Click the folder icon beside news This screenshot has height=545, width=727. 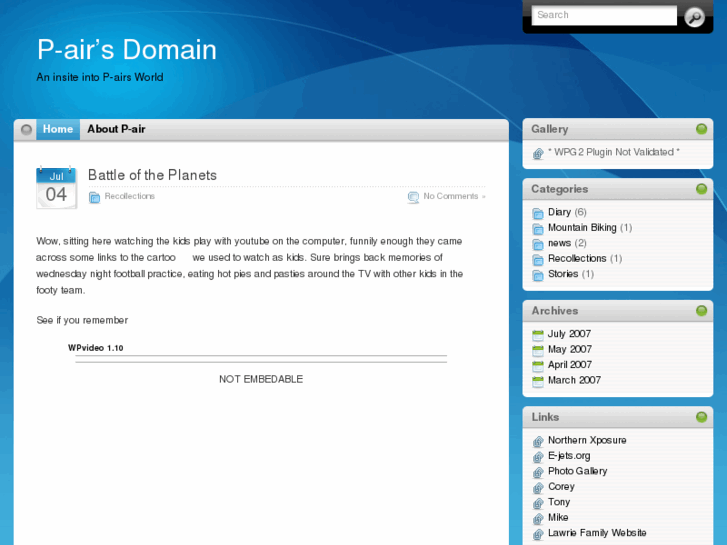pyautogui.click(x=538, y=244)
